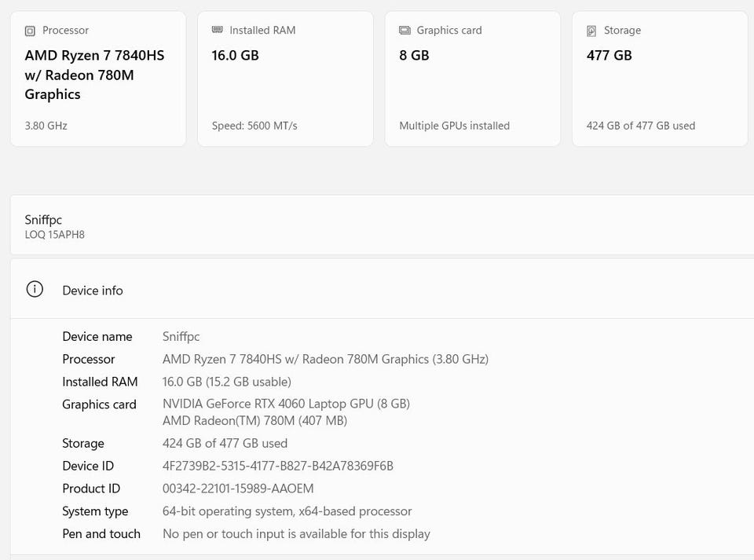The height and width of the screenshot is (560, 754).
Task: Click the Product ID label
Action: tap(91, 489)
